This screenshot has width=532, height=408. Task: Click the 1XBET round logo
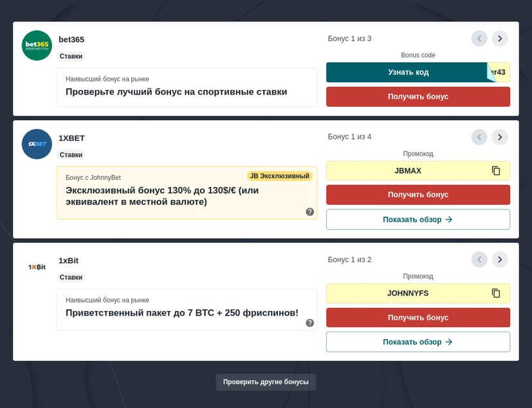tap(37, 144)
